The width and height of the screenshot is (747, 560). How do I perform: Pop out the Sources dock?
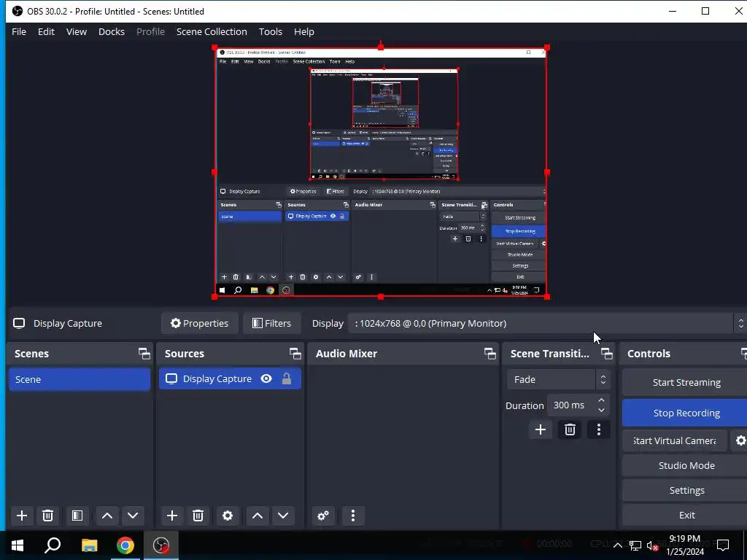[x=295, y=354]
